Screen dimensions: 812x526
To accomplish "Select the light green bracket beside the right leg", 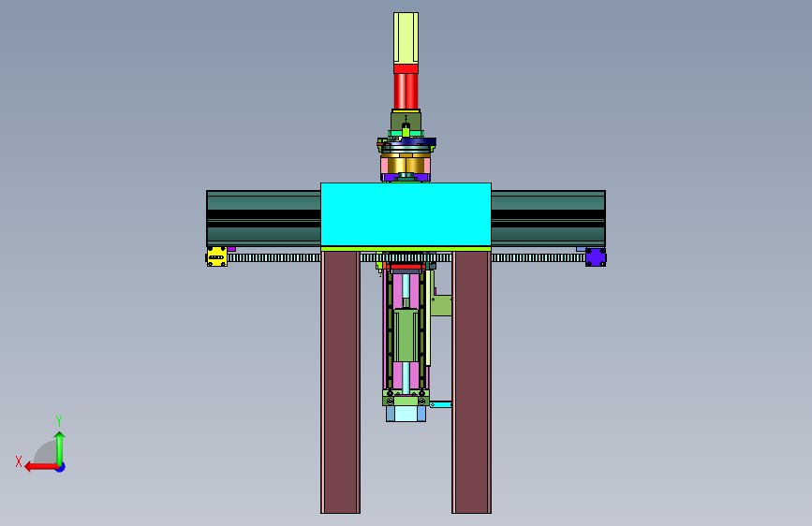I will 441,305.
